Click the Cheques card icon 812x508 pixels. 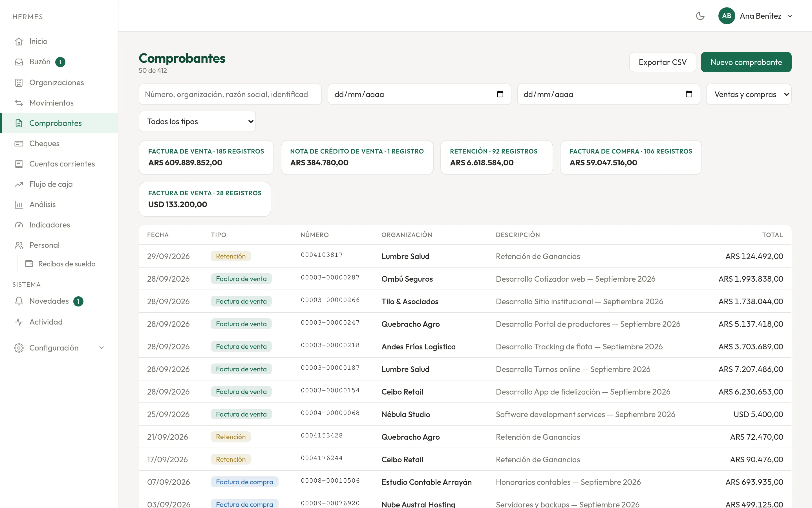tap(19, 143)
